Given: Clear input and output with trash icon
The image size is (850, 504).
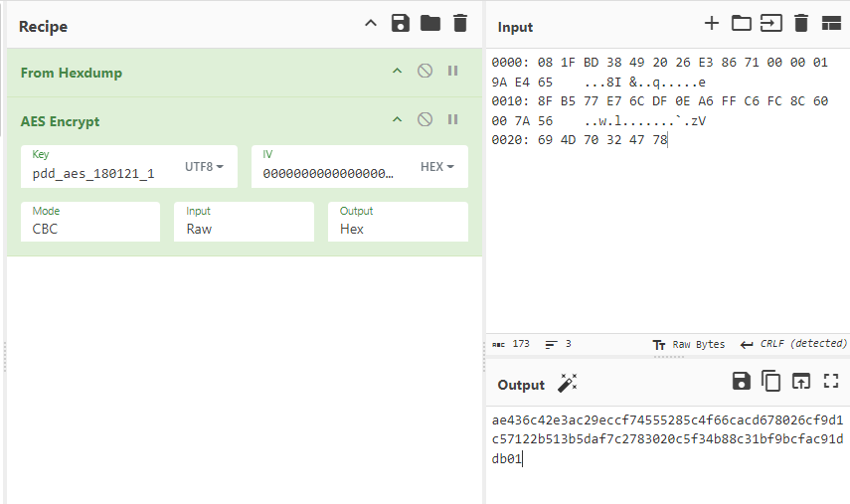Looking at the screenshot, I should coord(801,23).
